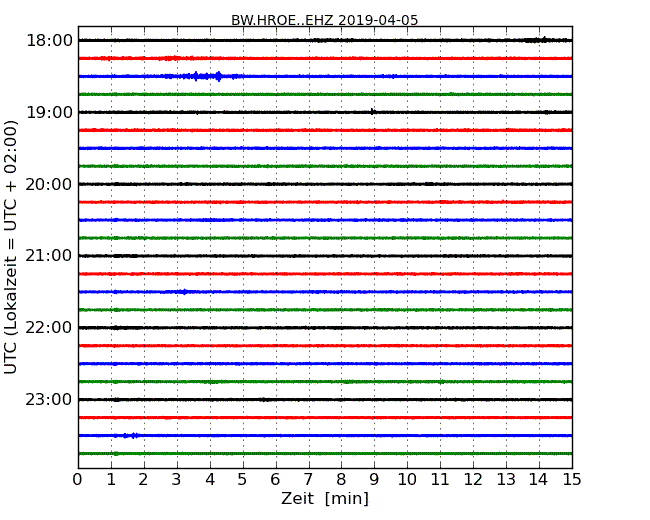Click the x-axis tick label 7
This screenshot has width=650, height=520.
[x=308, y=480]
